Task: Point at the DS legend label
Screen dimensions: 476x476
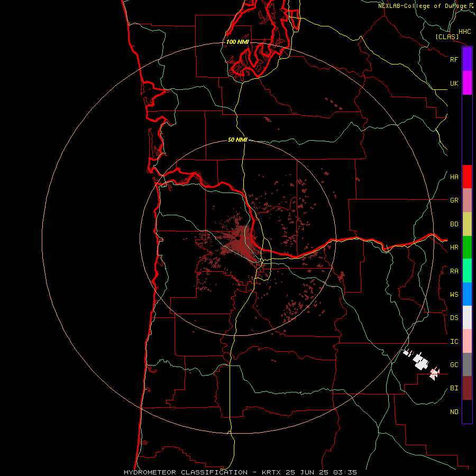Action: tap(454, 318)
